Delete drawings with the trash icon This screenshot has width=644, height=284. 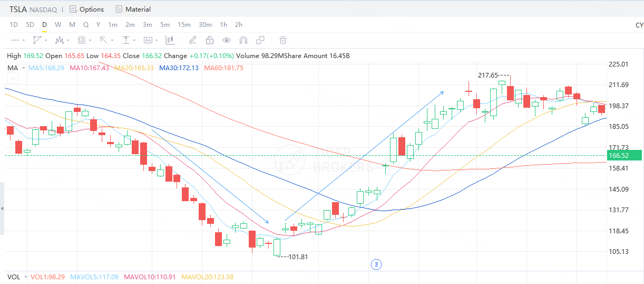click(283, 40)
